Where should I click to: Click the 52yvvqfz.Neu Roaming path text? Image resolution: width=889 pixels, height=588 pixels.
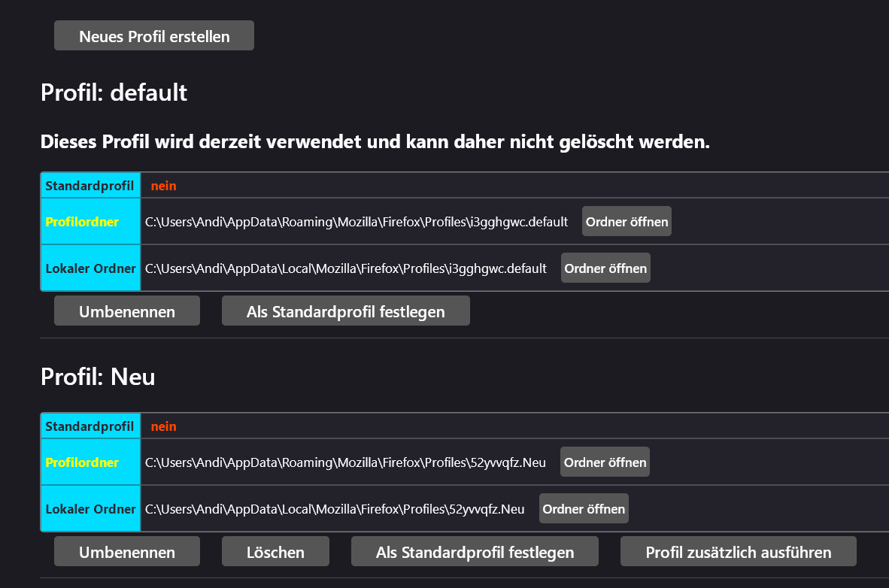coord(345,462)
